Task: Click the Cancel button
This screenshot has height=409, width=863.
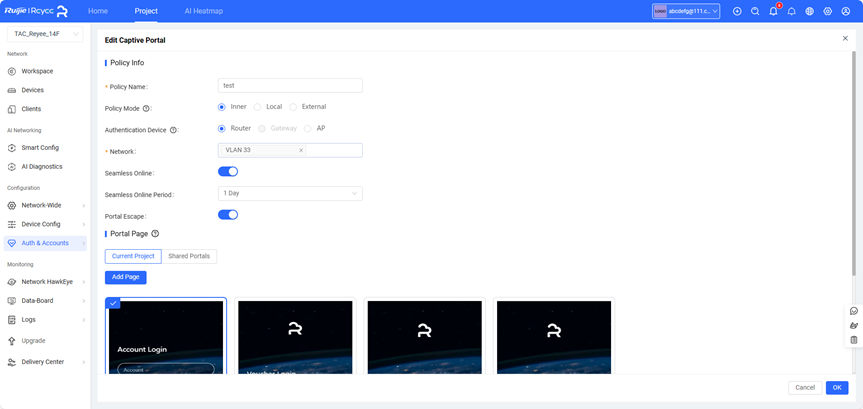Action: (x=805, y=388)
